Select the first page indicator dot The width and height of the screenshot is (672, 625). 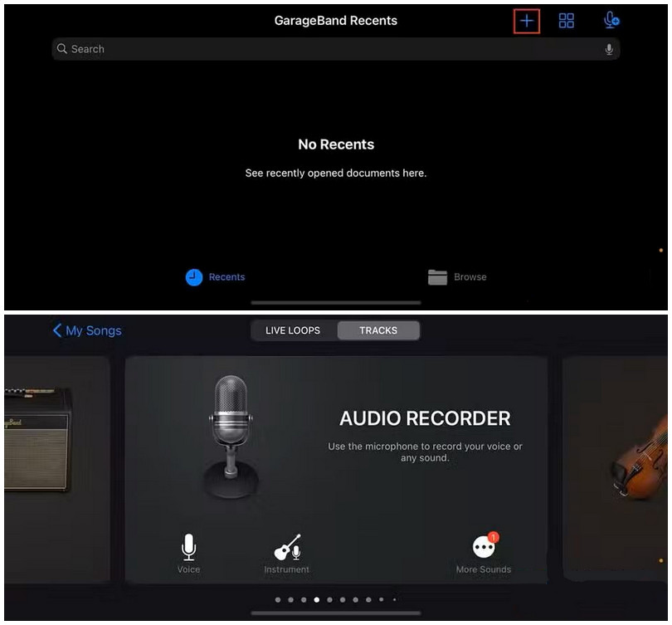278,600
